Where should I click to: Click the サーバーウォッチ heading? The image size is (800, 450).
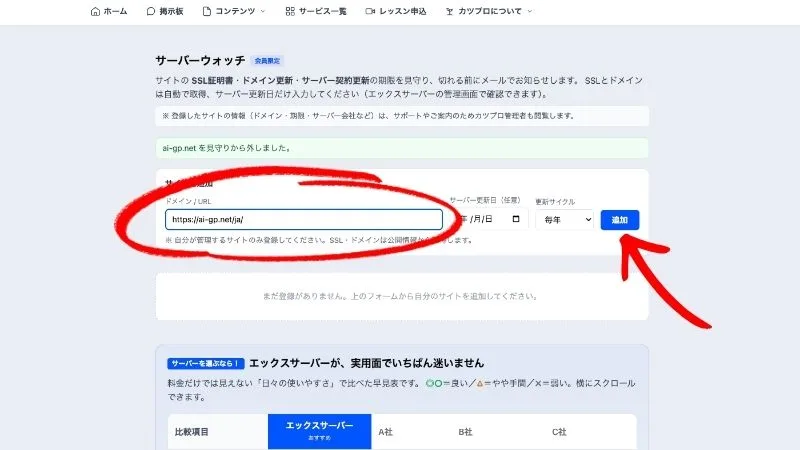pos(200,60)
